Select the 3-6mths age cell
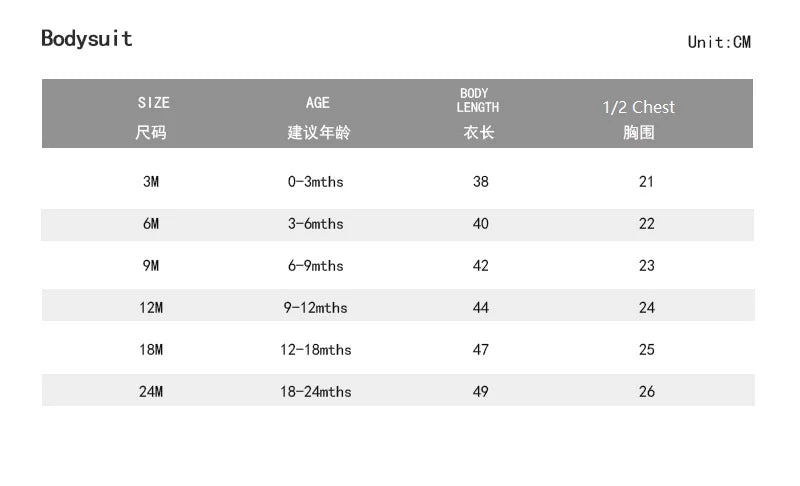 click(316, 224)
